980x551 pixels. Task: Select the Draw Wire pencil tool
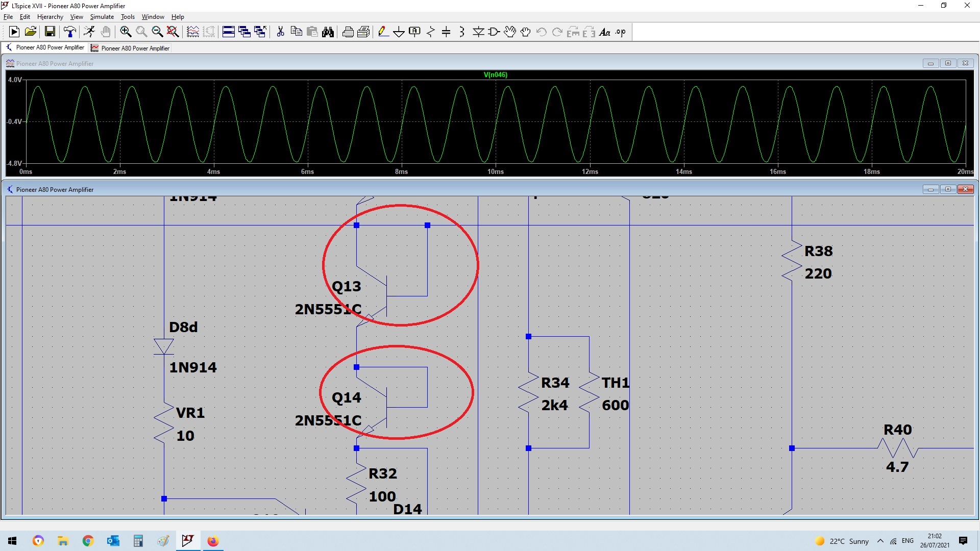tap(383, 32)
